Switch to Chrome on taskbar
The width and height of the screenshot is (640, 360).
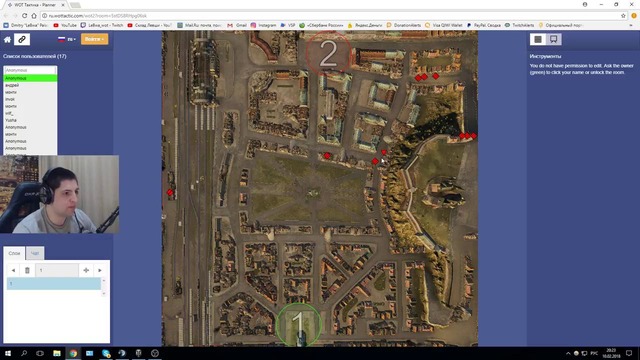pyautogui.click(x=73, y=353)
